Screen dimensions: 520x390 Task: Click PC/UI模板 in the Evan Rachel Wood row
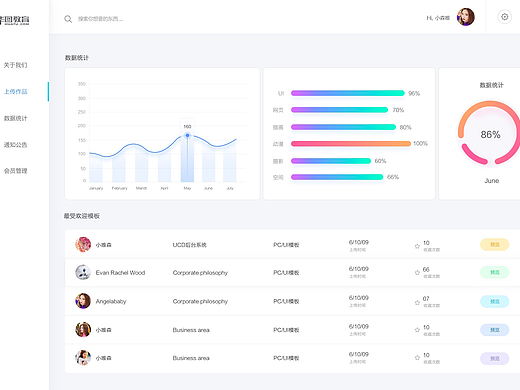click(x=286, y=273)
